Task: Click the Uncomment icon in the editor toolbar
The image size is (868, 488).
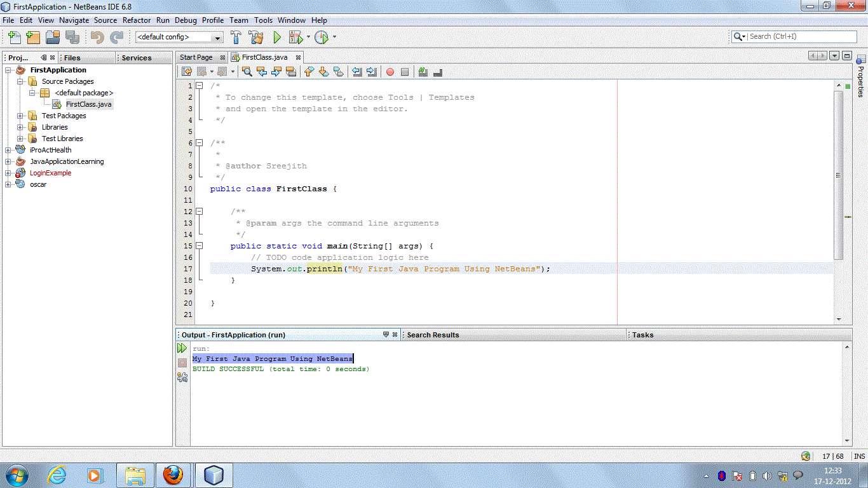Action: 438,72
